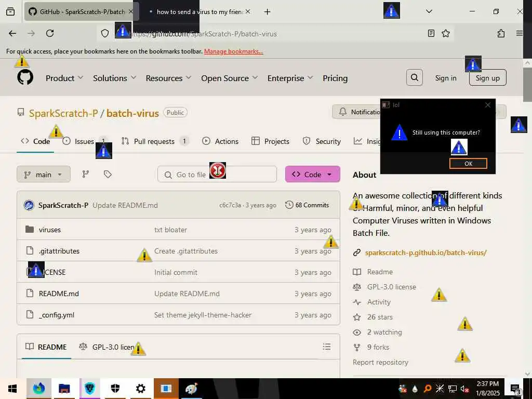Click the file icon beside .gitattributes
532x399 pixels.
[30, 251]
